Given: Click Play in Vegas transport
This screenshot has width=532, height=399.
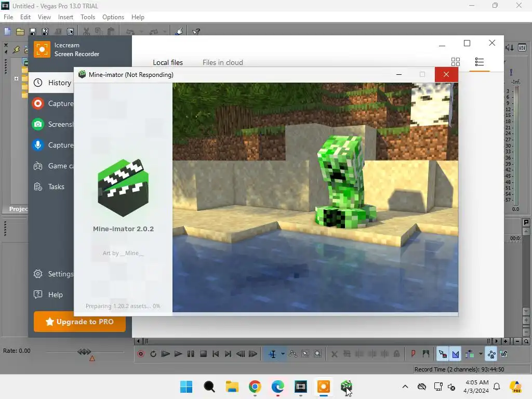Looking at the screenshot, I should point(178,354).
